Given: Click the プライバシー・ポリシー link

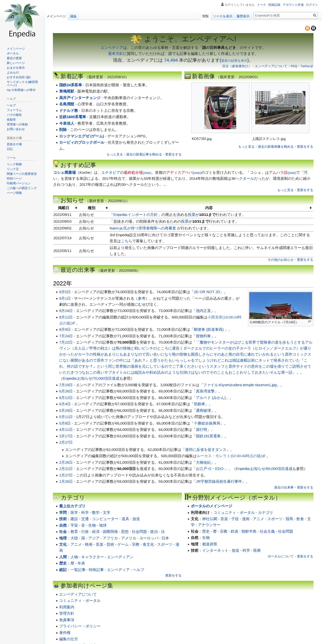Looking at the screenshot, I should [x=80, y=626].
